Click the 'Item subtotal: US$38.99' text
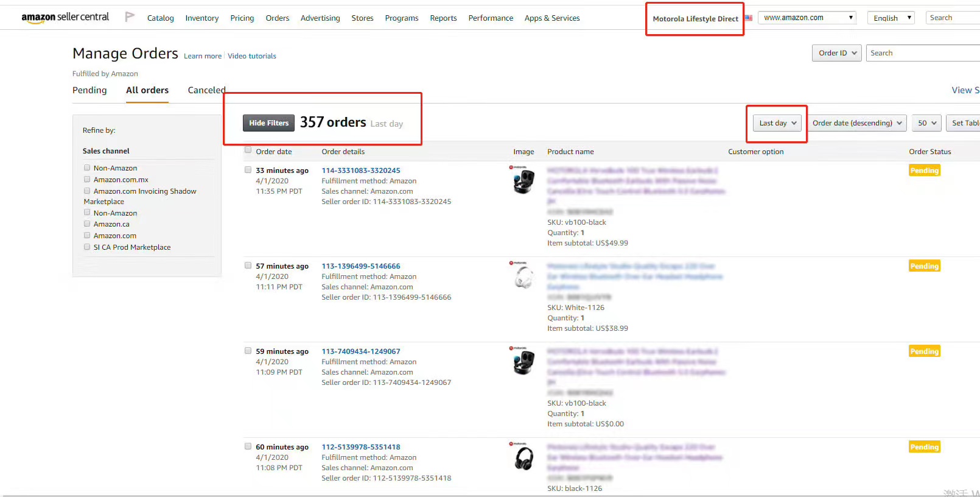This screenshot has width=980, height=497. point(587,328)
